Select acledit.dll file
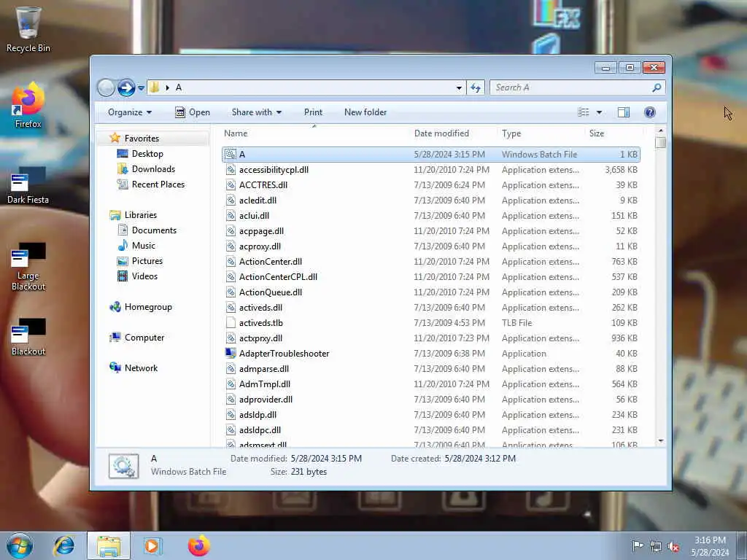Viewport: 747px width, 560px height. tap(430, 201)
